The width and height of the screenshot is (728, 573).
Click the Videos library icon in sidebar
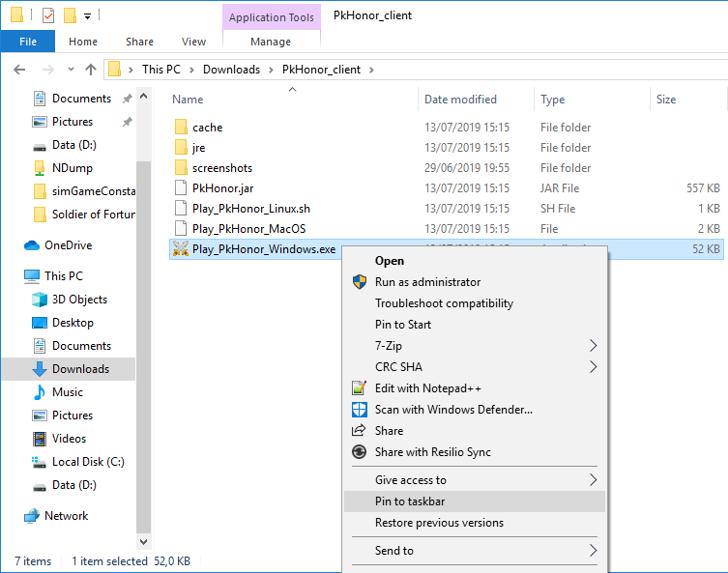pyautogui.click(x=40, y=439)
